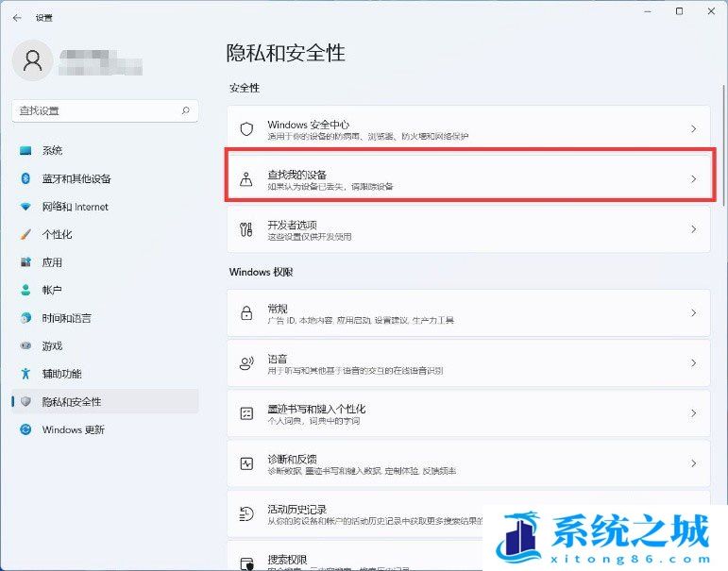Click the 帐户 person icon
The height and width of the screenshot is (571, 728).
point(25,290)
